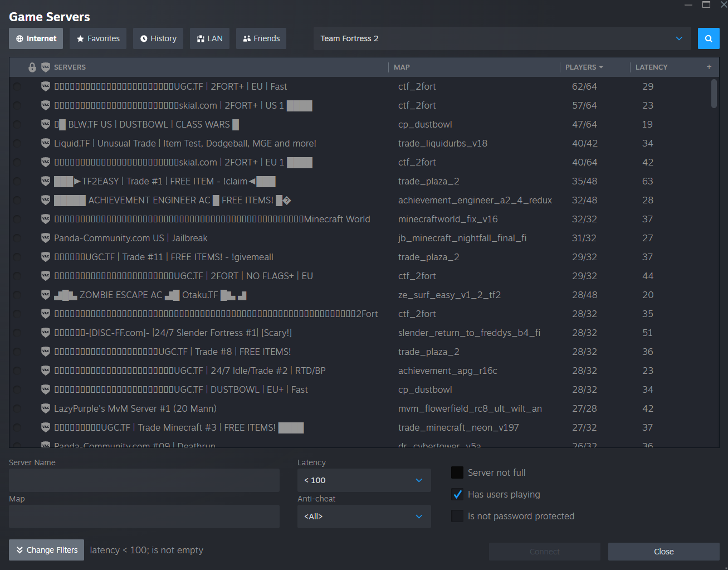Switch to the Internet tab

(x=36, y=38)
